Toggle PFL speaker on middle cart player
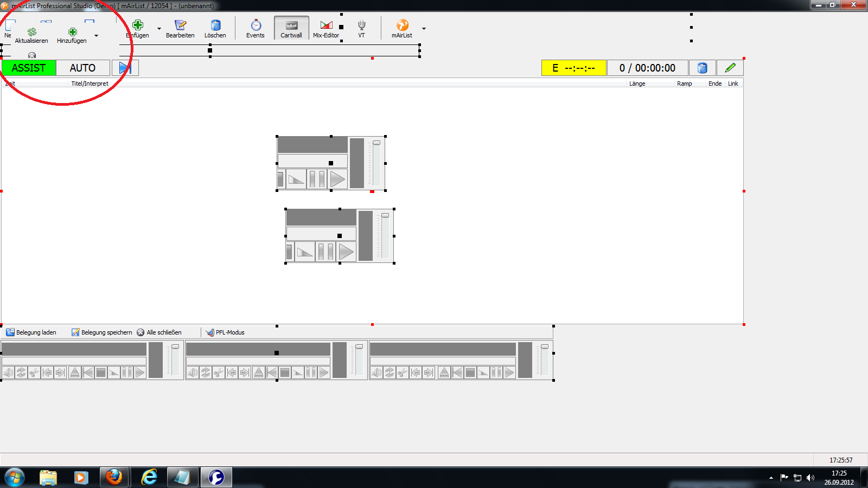Viewport: 868px width, 488px height. coord(193,373)
